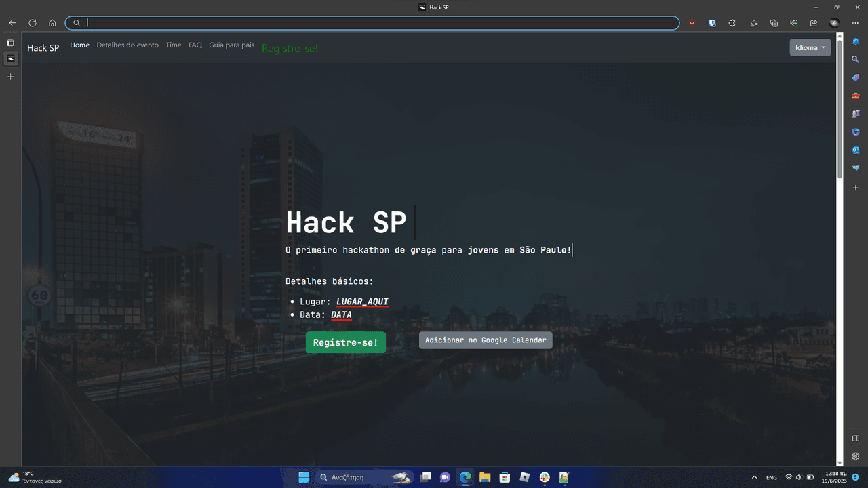
Task: Click the sidebar Search magnifier icon
Action: point(856,60)
